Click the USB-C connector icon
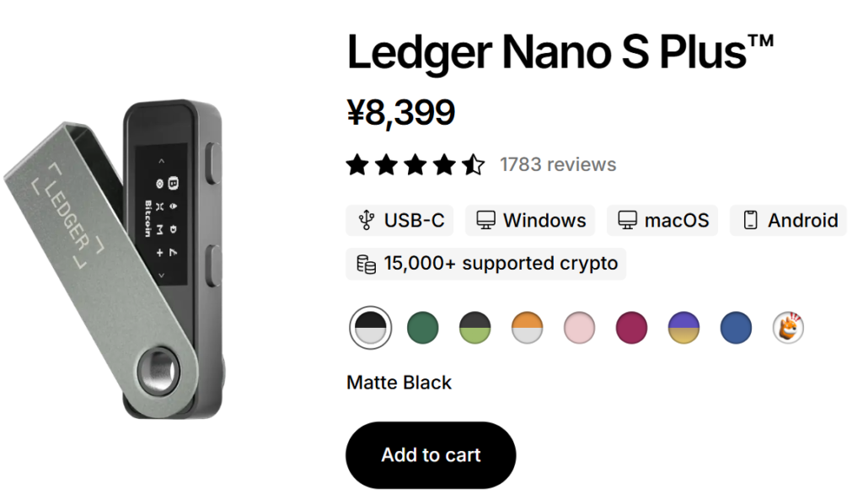Viewport: 863px width, 504px height. point(367,221)
